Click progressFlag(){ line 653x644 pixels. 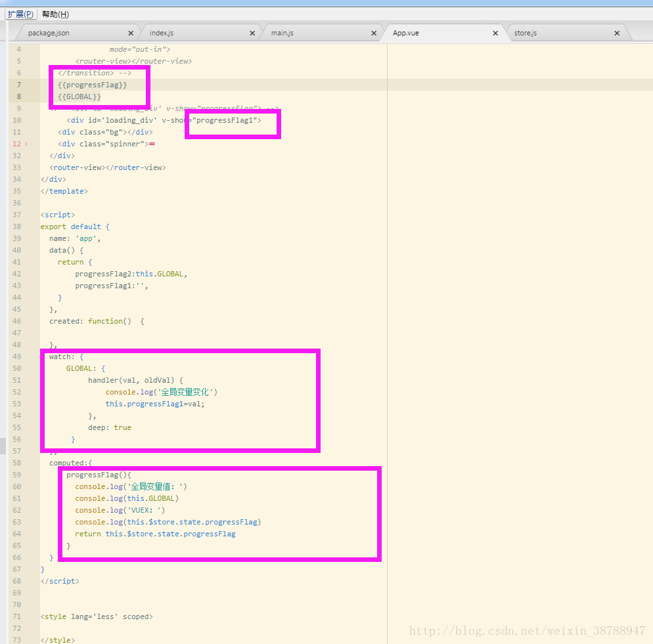coord(99,475)
